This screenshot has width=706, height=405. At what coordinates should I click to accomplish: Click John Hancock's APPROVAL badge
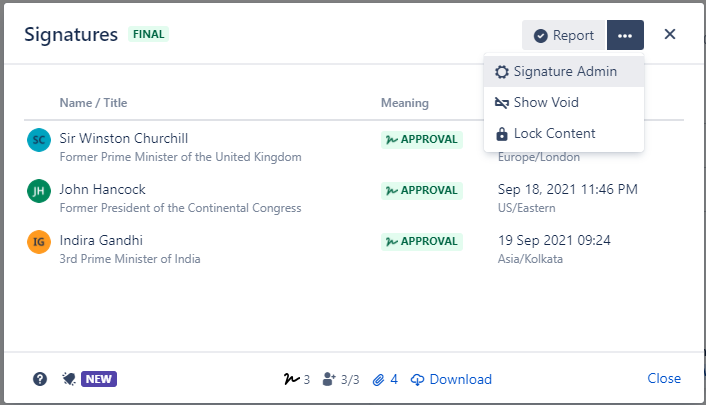(421, 190)
